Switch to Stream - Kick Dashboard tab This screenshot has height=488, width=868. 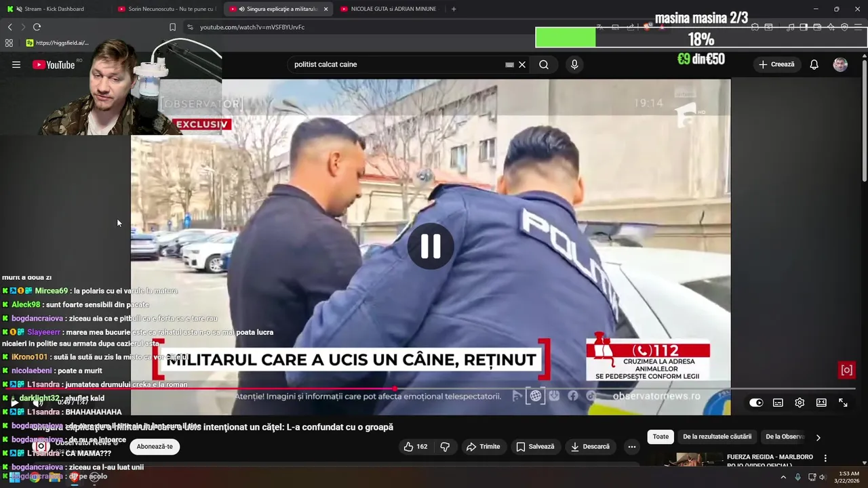[x=54, y=9]
